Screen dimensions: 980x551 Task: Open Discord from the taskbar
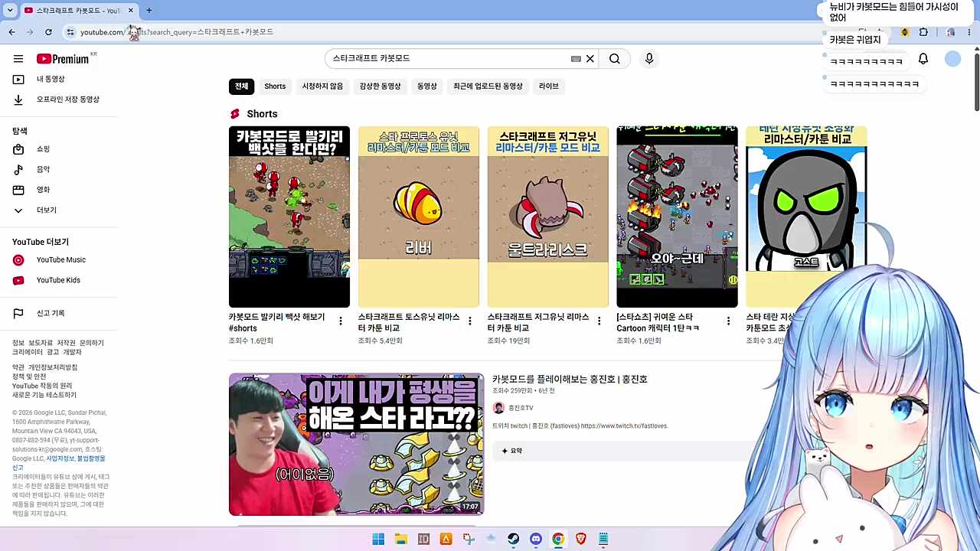536,540
